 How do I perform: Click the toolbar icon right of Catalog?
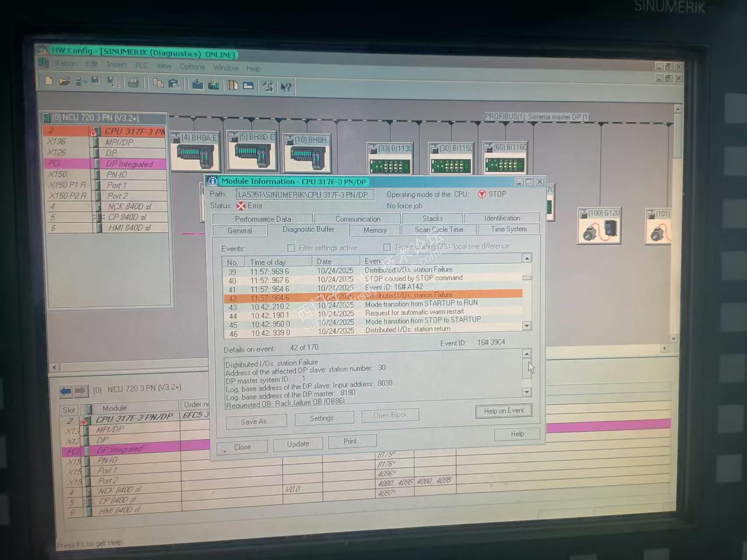[x=248, y=85]
